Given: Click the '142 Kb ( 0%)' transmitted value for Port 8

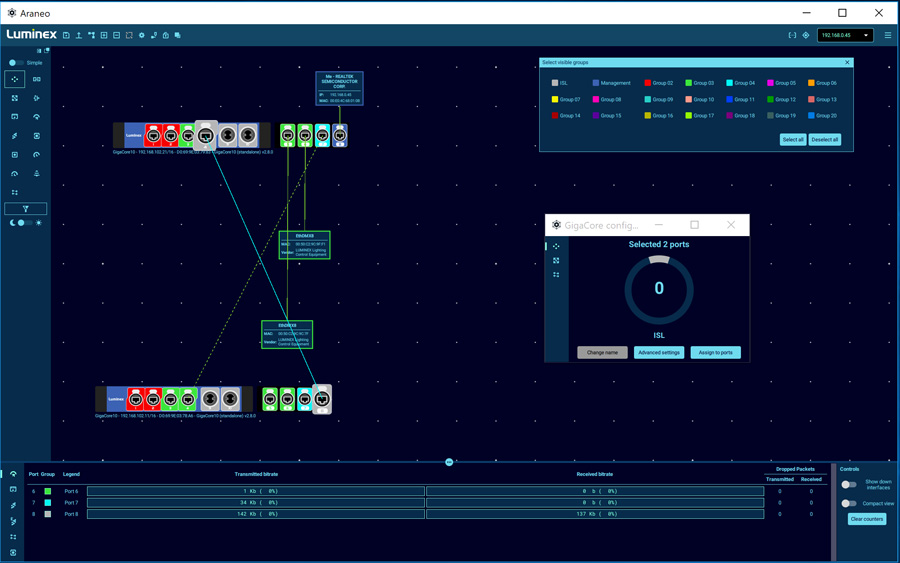Looking at the screenshot, I should (x=256, y=514).
